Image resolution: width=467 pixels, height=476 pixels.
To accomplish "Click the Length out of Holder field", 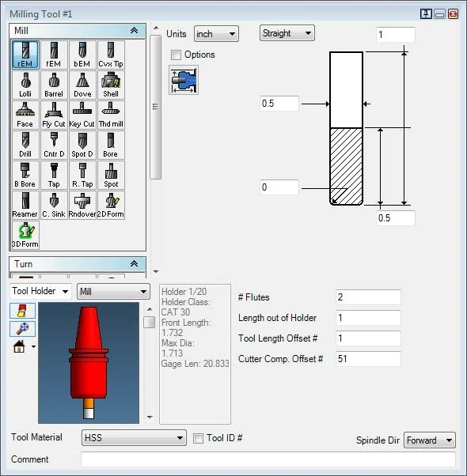I will coord(368,318).
